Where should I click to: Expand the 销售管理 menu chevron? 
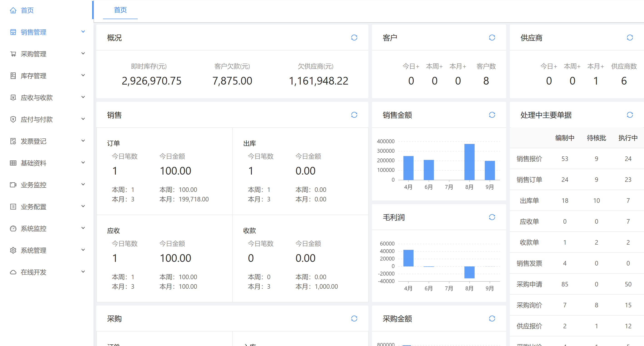point(83,32)
